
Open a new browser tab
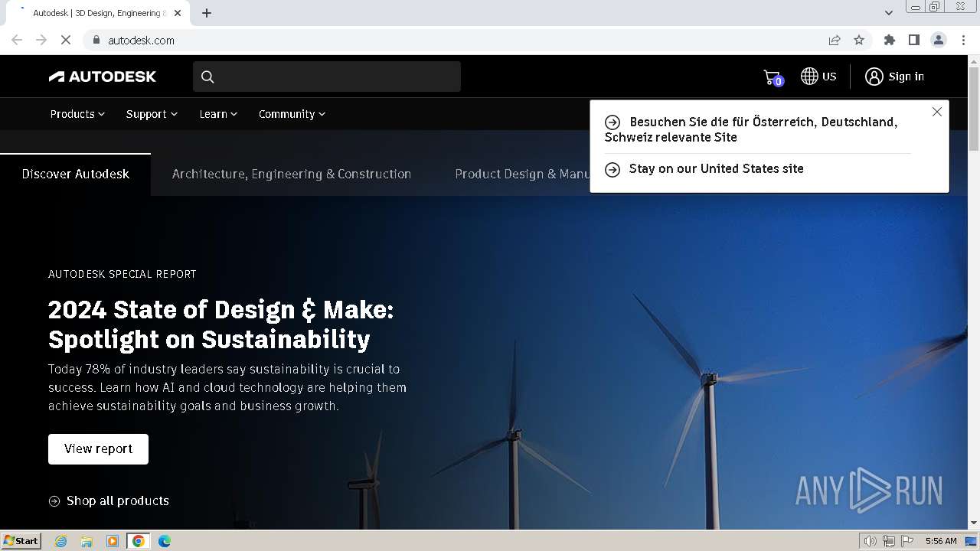tap(207, 13)
